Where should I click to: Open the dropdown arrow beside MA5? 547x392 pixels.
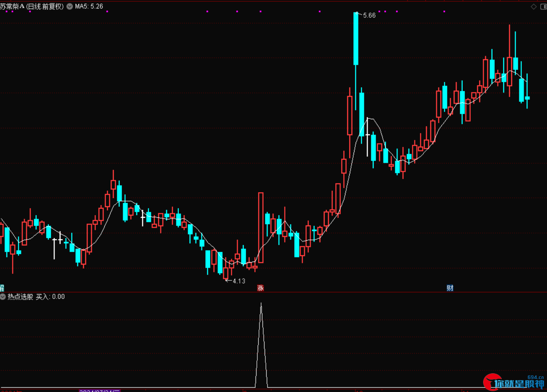click(69, 6)
